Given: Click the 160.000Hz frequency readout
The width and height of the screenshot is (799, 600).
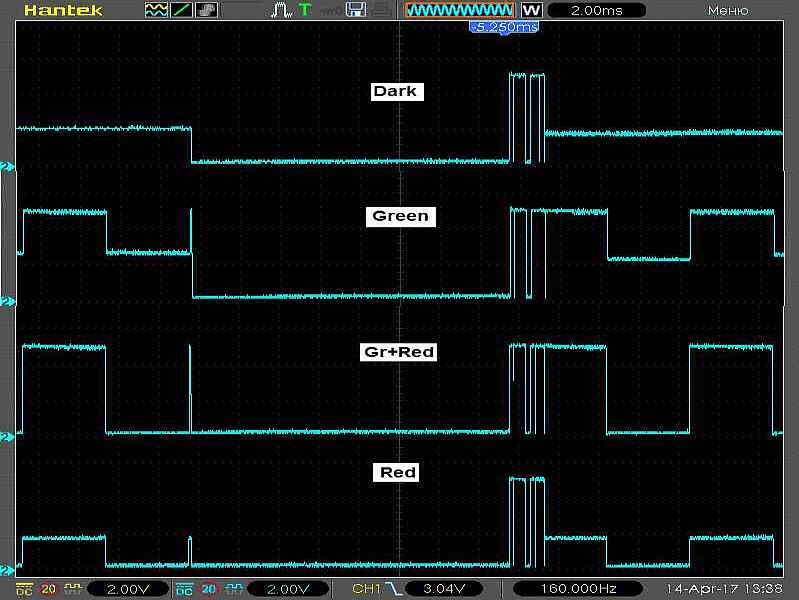Looking at the screenshot, I should [578, 589].
